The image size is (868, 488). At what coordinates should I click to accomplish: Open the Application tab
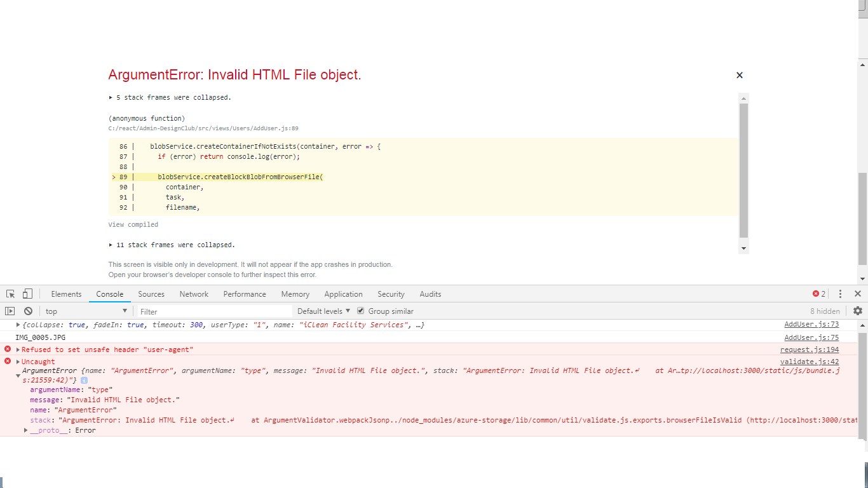[x=343, y=294]
